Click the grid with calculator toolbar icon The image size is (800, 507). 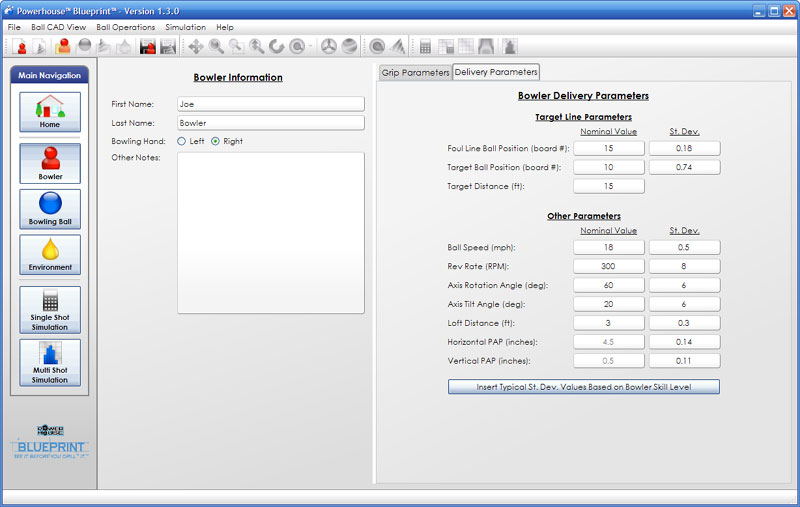tap(446, 46)
